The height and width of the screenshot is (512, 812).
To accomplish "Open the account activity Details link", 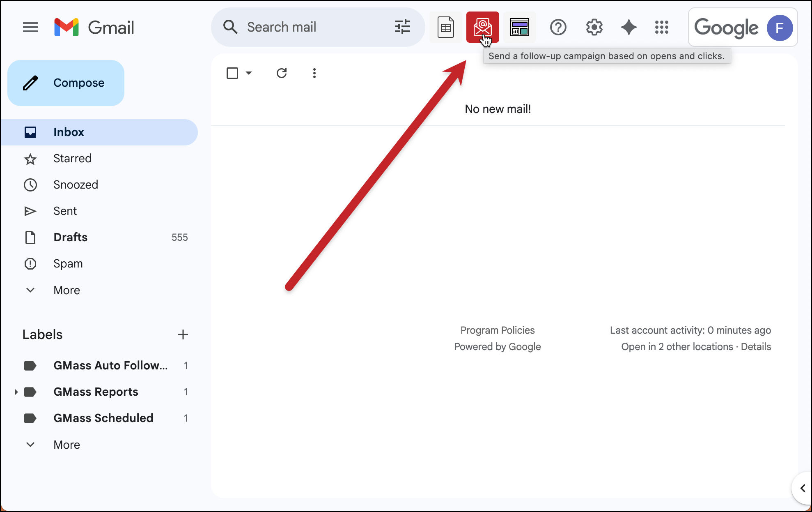I will click(x=756, y=346).
